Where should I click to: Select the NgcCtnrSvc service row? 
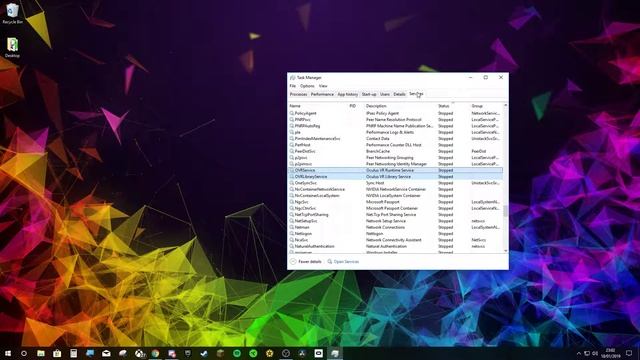click(x=396, y=208)
